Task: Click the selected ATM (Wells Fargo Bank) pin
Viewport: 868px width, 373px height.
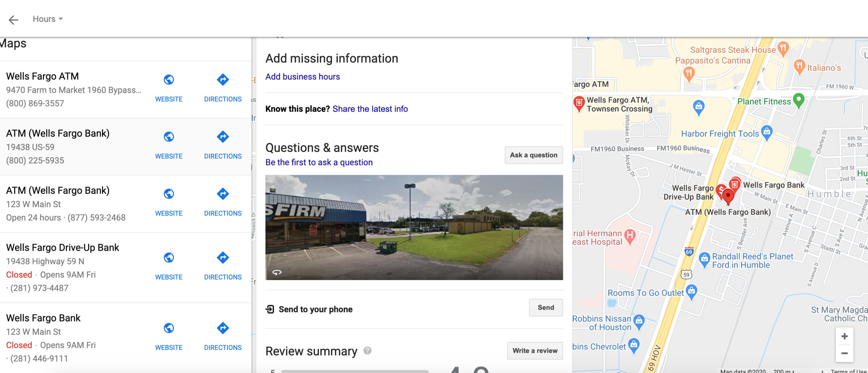Action: [x=728, y=196]
